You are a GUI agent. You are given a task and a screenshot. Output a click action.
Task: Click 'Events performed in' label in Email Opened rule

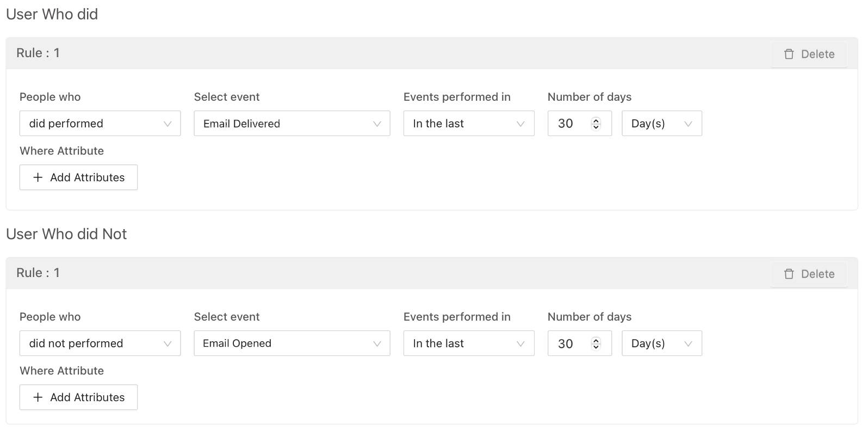[x=457, y=317]
